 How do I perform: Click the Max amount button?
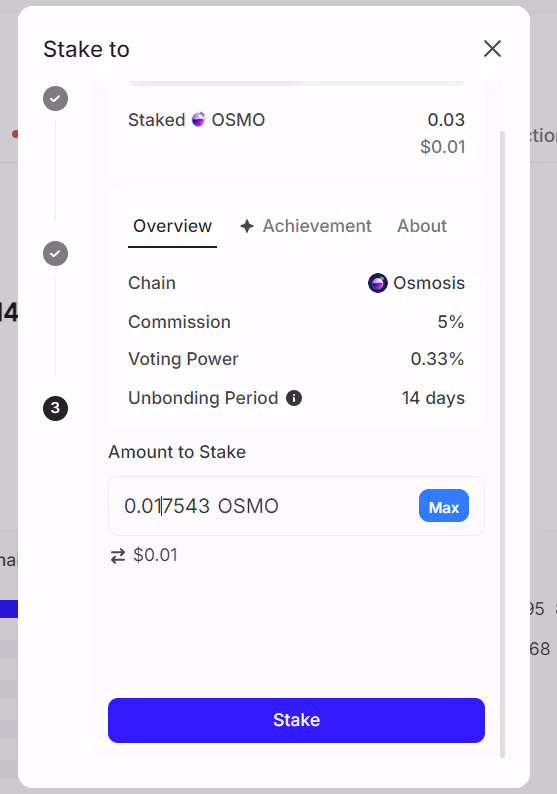444,506
